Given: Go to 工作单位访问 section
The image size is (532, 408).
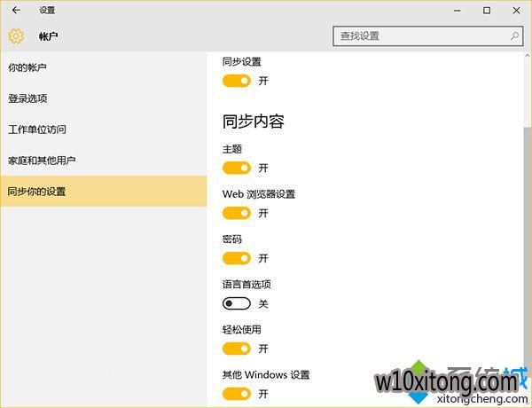Looking at the screenshot, I should (x=104, y=129).
